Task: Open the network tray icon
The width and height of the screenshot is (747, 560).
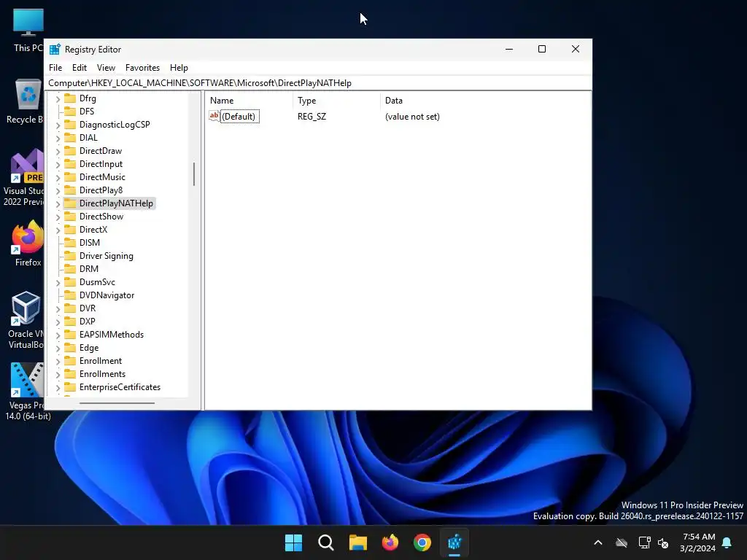Action: [644, 542]
